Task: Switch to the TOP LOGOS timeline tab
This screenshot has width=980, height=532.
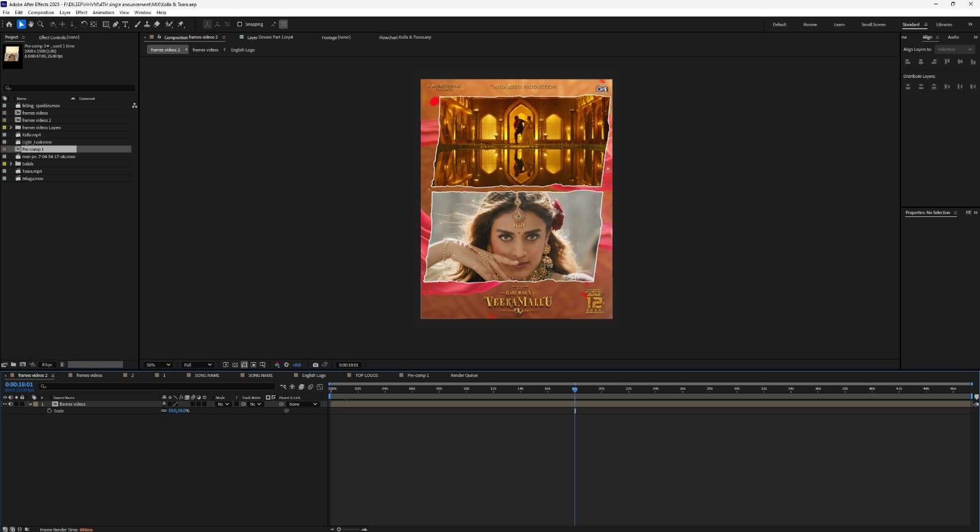Action: (366, 375)
